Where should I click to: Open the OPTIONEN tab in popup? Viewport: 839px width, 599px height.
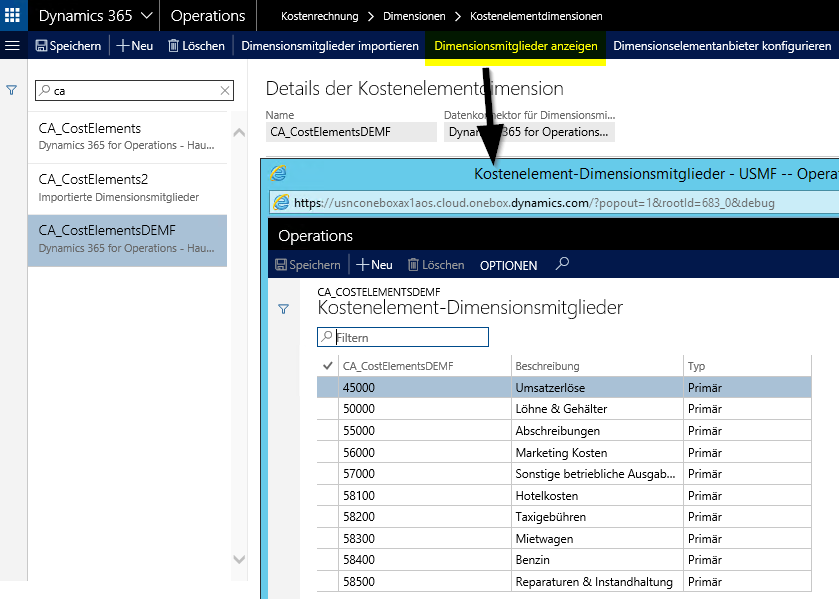pos(508,265)
